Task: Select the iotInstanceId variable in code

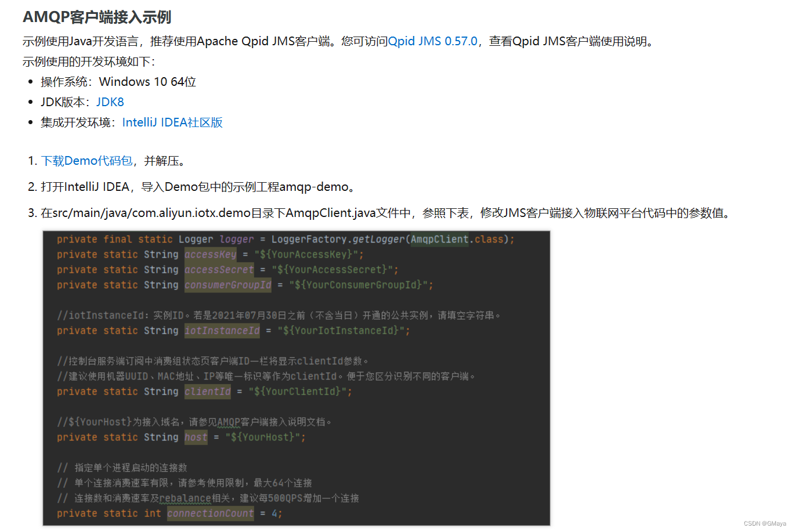Action: 222,330
